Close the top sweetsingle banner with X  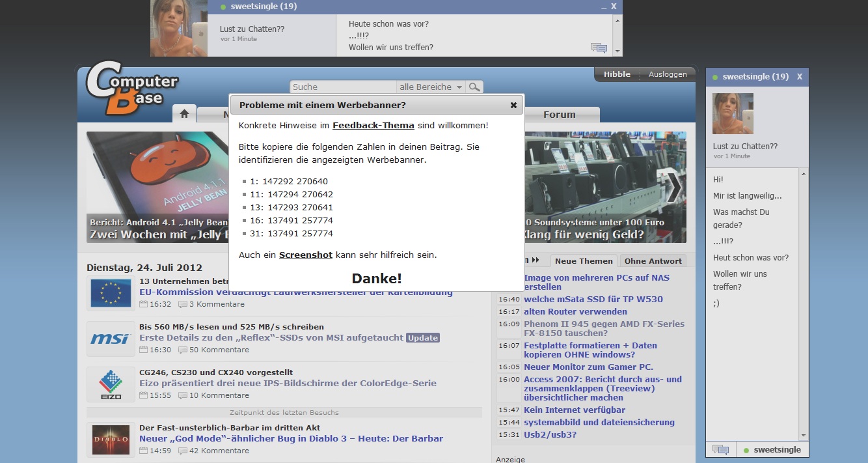coord(614,7)
